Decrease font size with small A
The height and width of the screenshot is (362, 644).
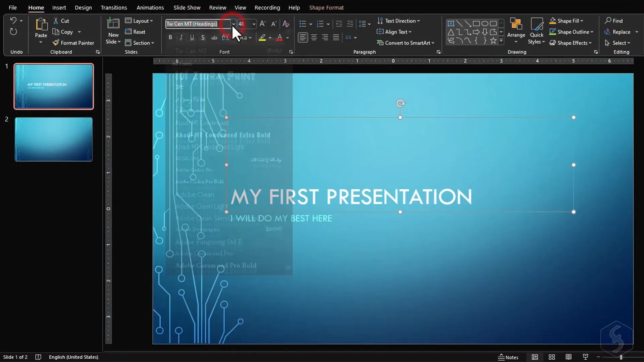pos(274,23)
